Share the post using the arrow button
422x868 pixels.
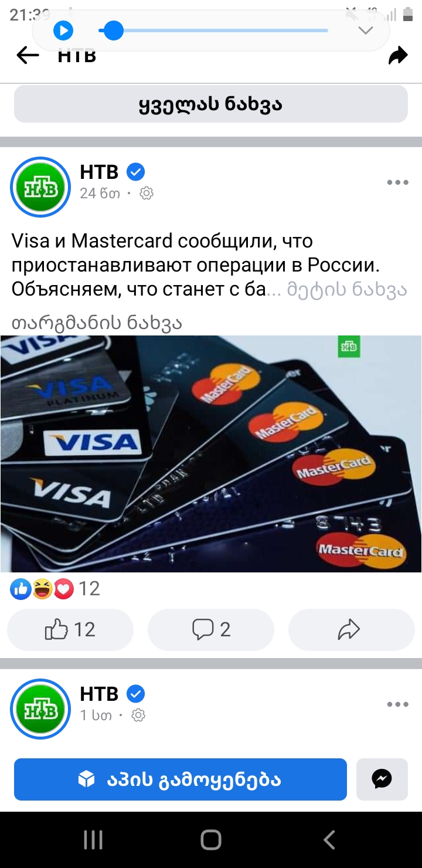(352, 630)
